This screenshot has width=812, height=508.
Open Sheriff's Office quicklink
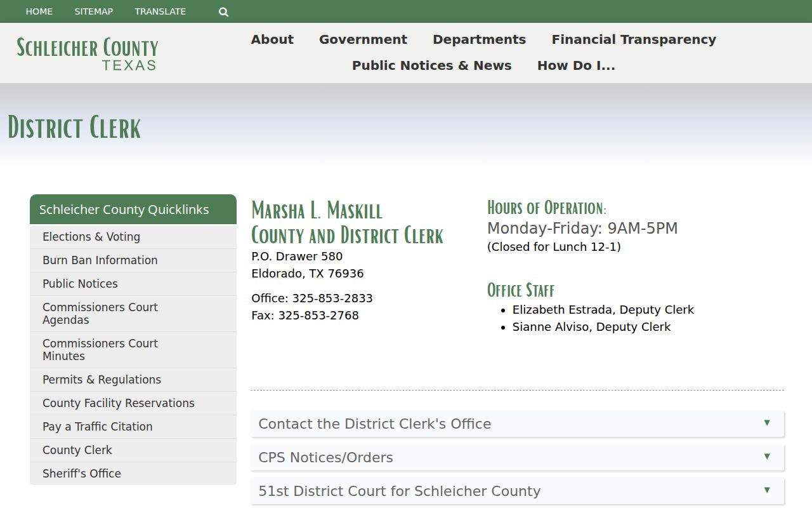click(x=133, y=474)
